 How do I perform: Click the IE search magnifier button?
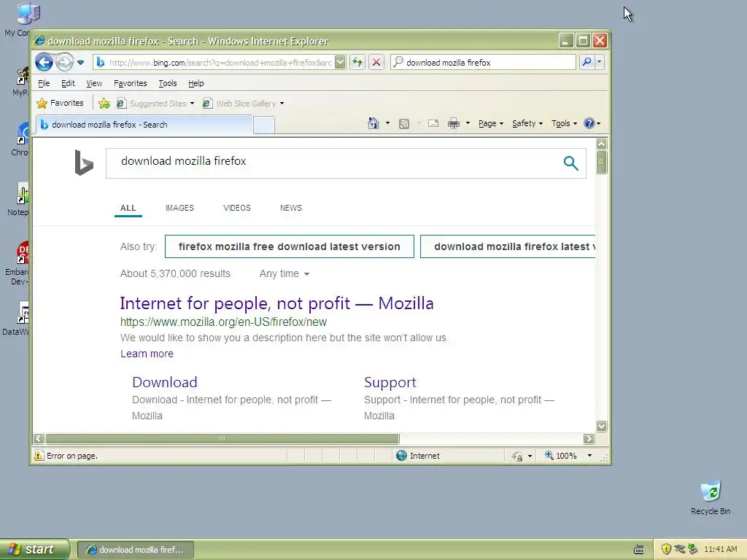point(587,62)
